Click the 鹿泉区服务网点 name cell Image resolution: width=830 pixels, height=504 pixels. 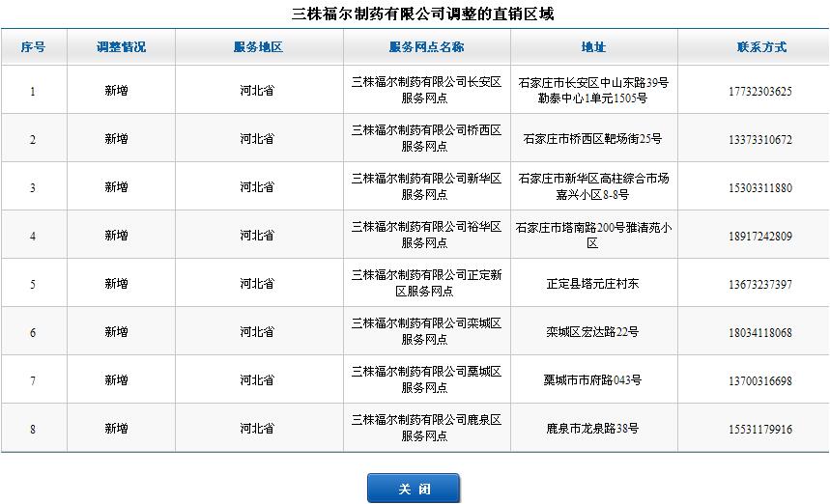point(426,428)
